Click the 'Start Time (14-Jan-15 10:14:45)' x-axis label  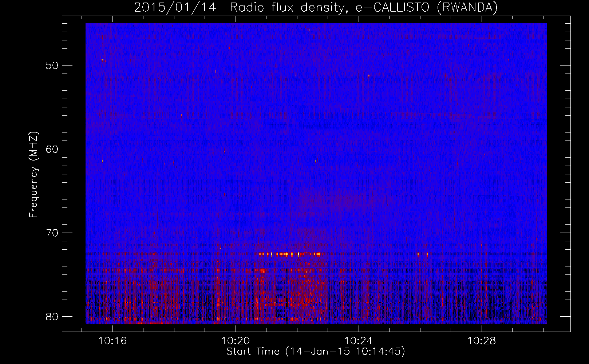(x=316, y=352)
